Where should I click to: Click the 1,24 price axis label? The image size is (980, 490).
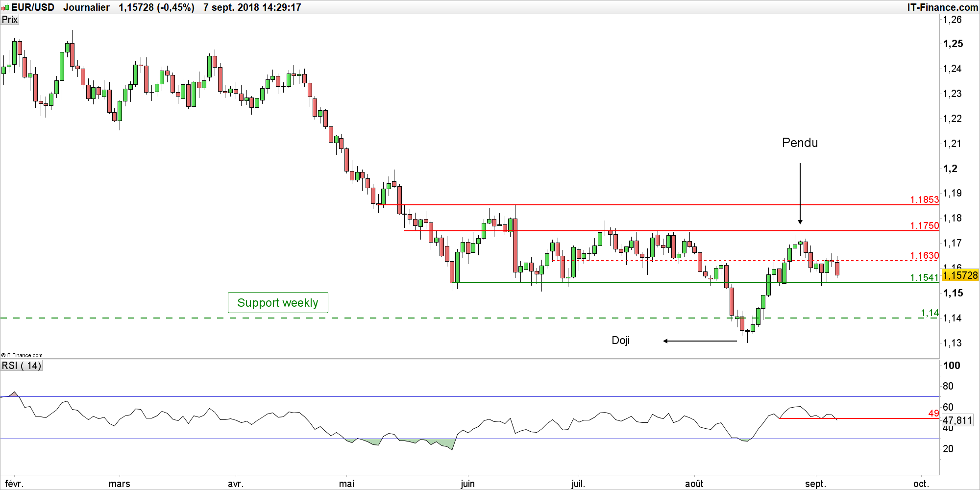click(953, 69)
